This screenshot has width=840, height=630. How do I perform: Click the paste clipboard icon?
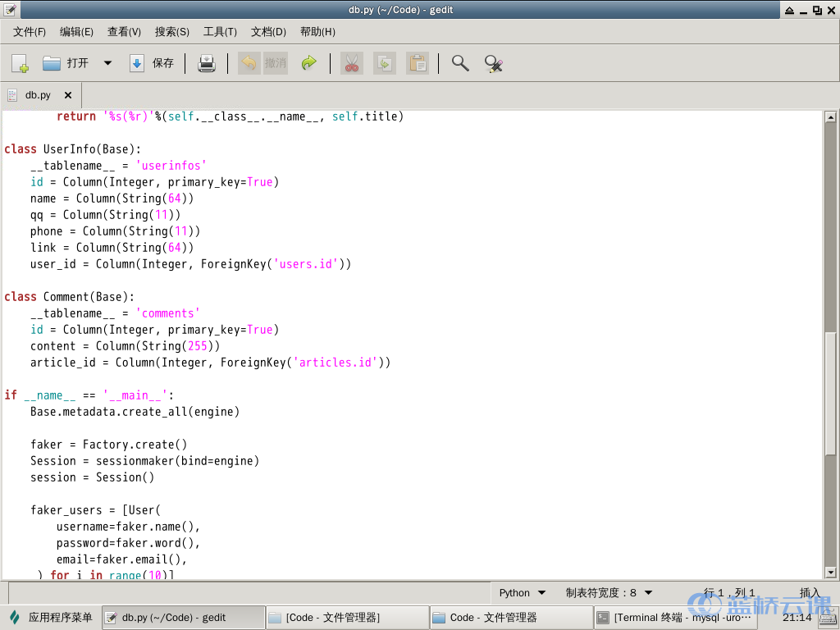pos(418,63)
